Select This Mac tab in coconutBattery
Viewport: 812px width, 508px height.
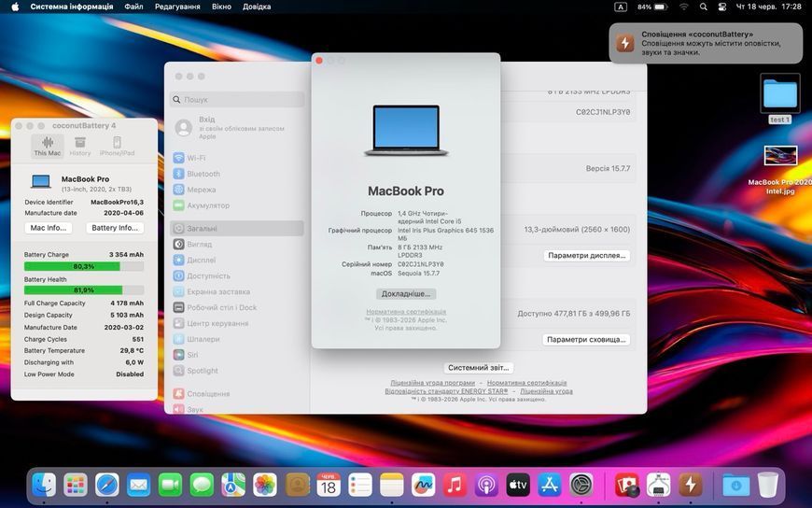coord(47,146)
